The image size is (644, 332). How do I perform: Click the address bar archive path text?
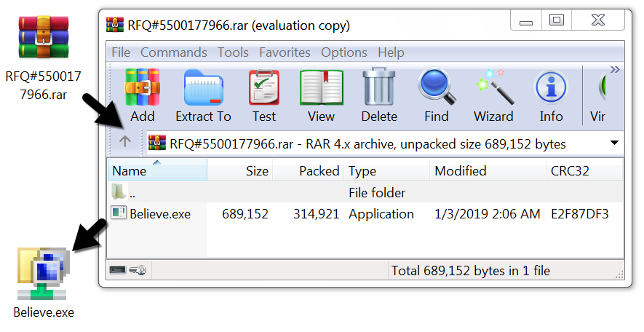coord(367,144)
